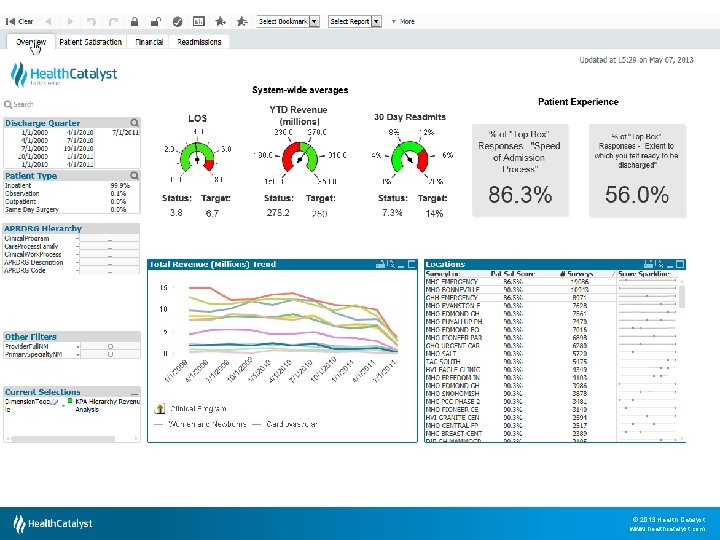Open the ClinicalProgram filter dropdown

tap(78, 239)
